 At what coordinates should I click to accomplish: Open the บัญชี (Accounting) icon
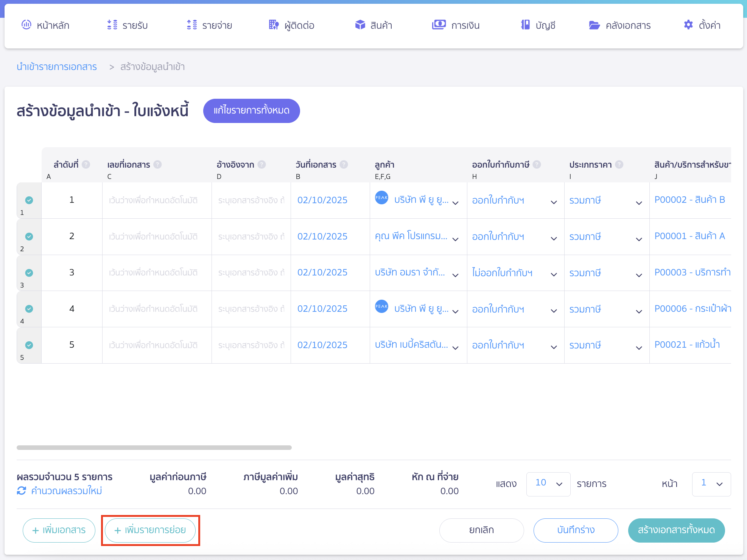point(525,25)
